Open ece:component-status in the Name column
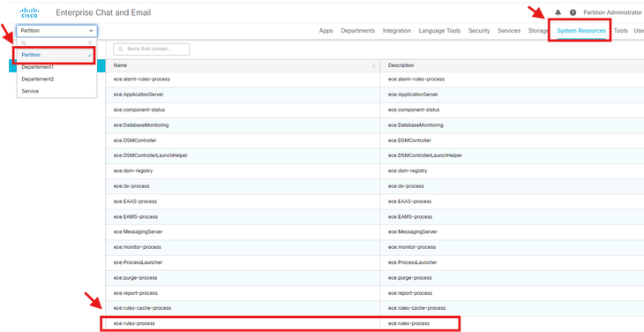The width and height of the screenshot is (644, 332). 139,109
